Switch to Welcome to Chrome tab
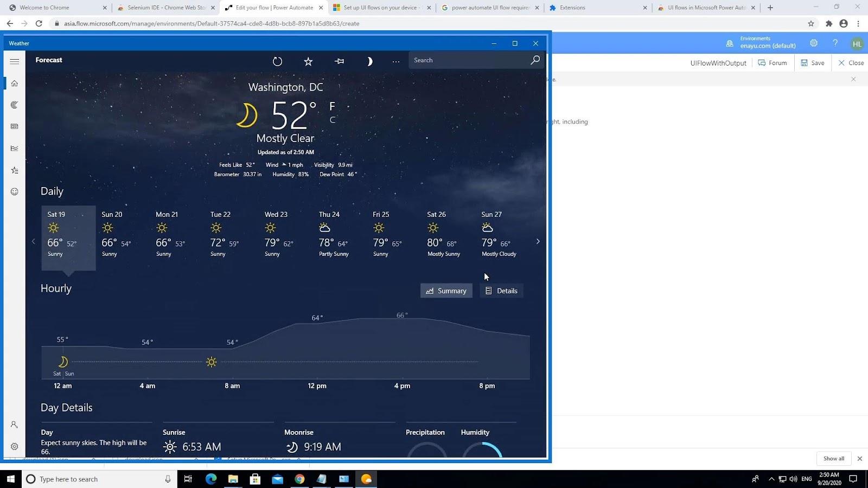Image resolution: width=868 pixels, height=488 pixels. 58,8
